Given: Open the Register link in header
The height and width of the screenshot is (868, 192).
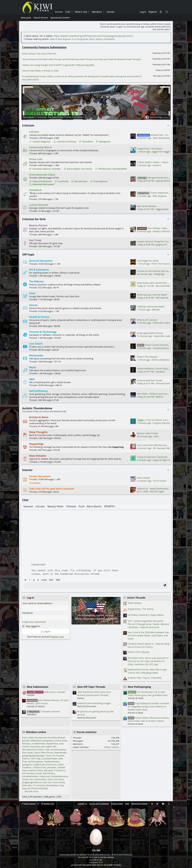Looking at the screenshot, I should coord(153,12).
